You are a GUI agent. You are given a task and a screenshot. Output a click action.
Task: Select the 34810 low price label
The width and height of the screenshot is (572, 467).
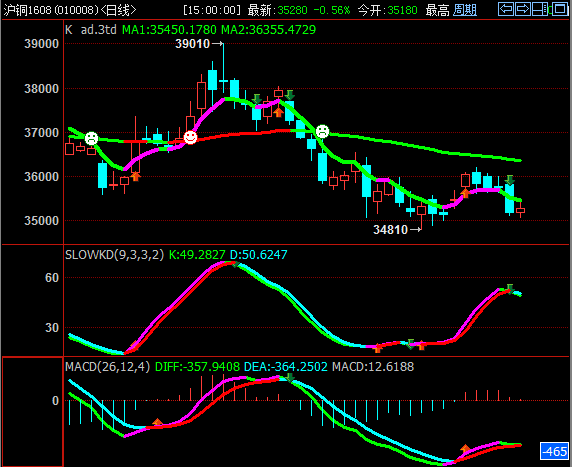pyautogui.click(x=390, y=229)
